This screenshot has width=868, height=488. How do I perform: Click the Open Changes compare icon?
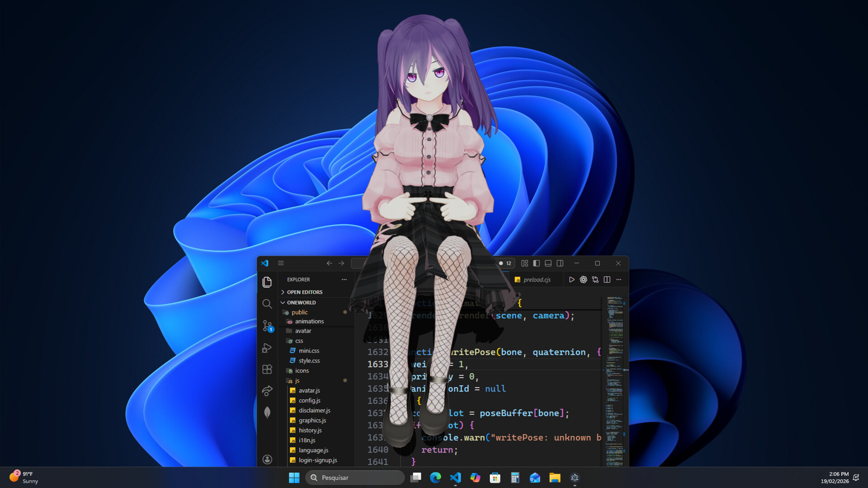[595, 280]
